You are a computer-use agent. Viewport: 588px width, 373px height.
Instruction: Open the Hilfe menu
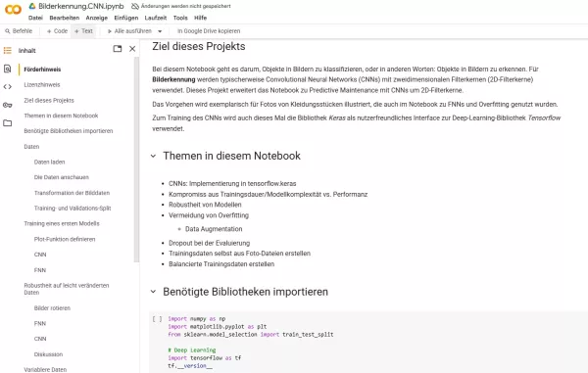tap(200, 18)
